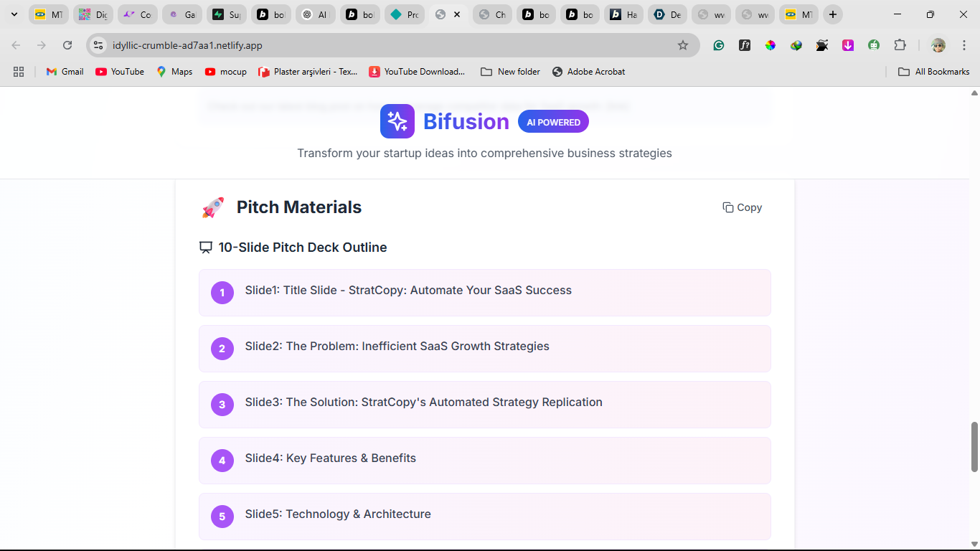Viewport: 980px width, 551px height.
Task: Switch to the Sup browser tab
Action: [226, 14]
